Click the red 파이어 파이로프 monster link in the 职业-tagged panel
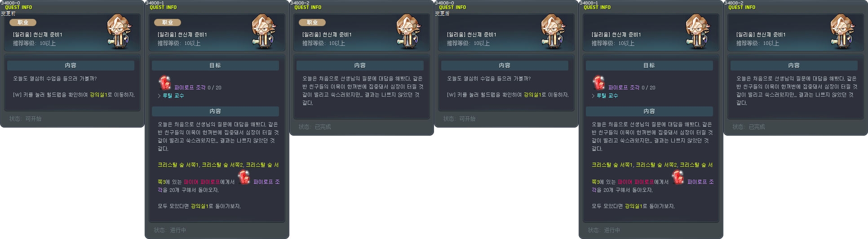This screenshot has width=868, height=239. [202, 182]
